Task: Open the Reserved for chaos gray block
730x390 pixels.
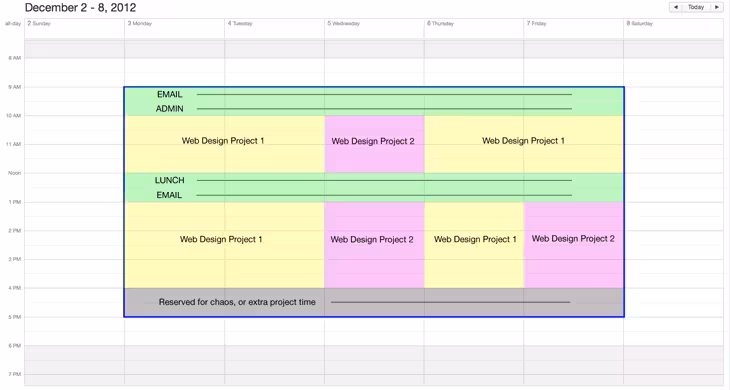Action: tap(374, 303)
